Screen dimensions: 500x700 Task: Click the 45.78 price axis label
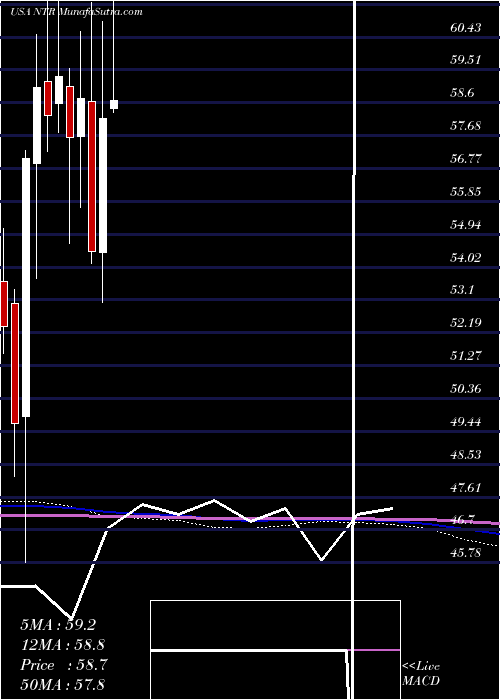click(x=466, y=553)
